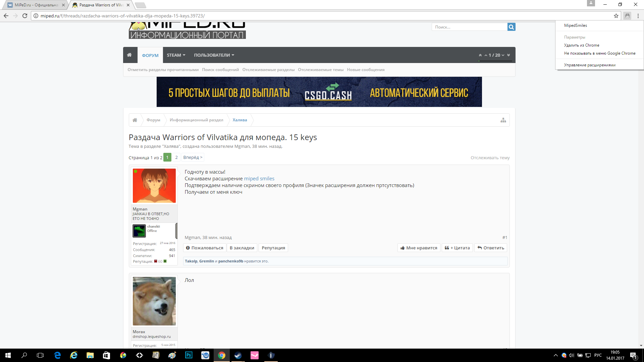
Task: Bookmark this page with the star icon
Action: click(616, 16)
